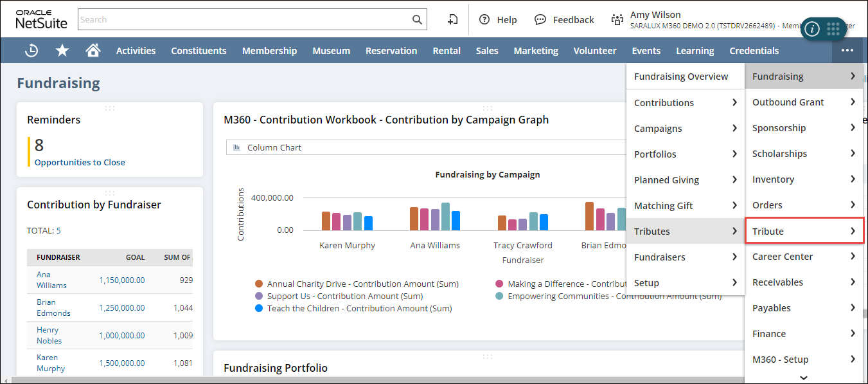Expand the Tribute submenu in overflow menu
This screenshot has width=868, height=384.
[804, 231]
